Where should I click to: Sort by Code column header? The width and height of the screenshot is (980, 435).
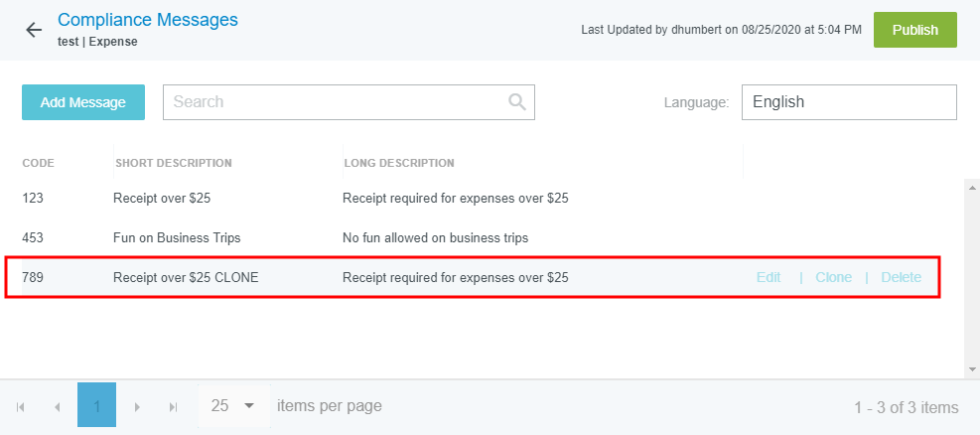[39, 163]
